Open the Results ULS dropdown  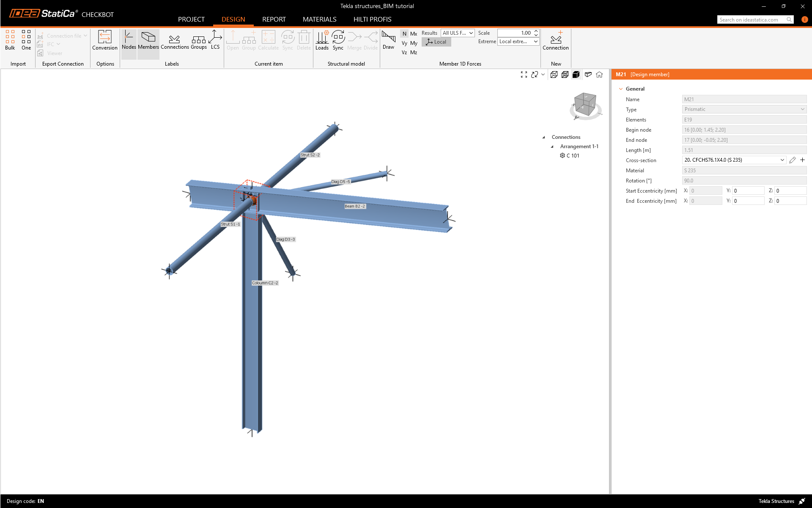[x=458, y=33]
